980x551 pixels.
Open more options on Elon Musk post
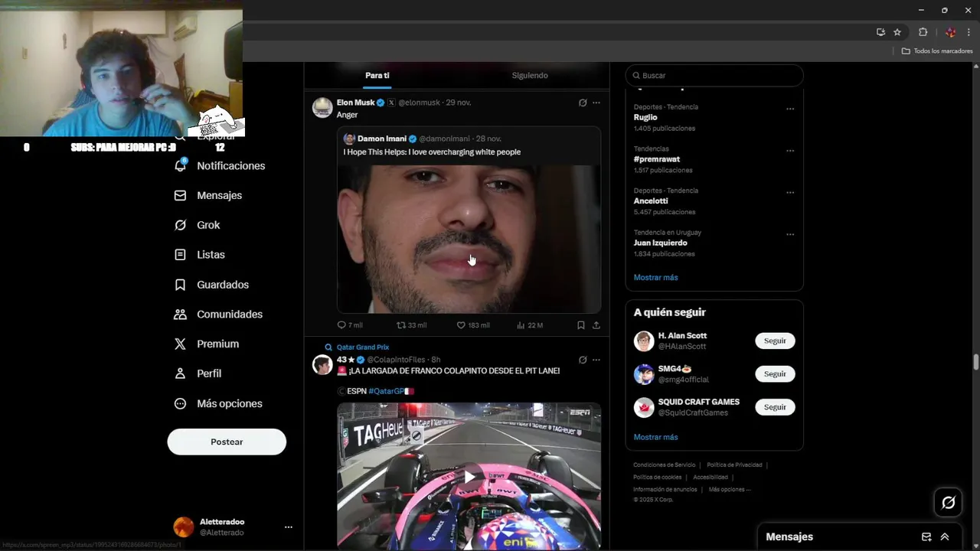(596, 103)
